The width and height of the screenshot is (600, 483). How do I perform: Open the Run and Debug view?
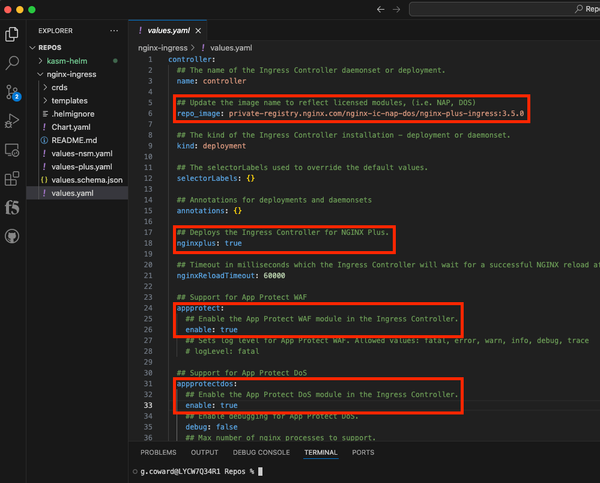[x=13, y=121]
